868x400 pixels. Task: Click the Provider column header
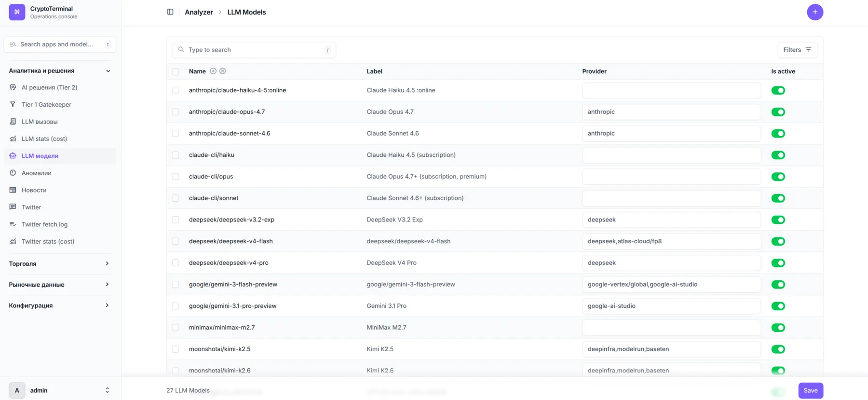(x=594, y=71)
